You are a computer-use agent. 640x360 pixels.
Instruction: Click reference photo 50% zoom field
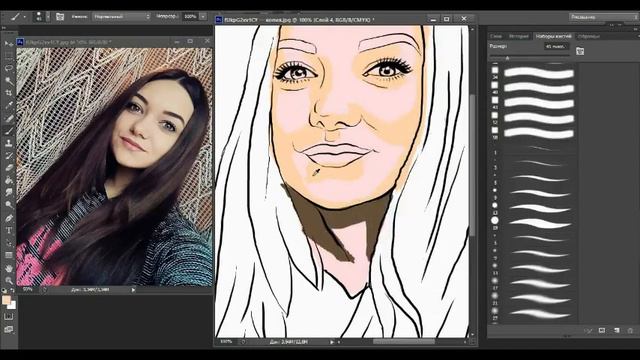(28, 289)
